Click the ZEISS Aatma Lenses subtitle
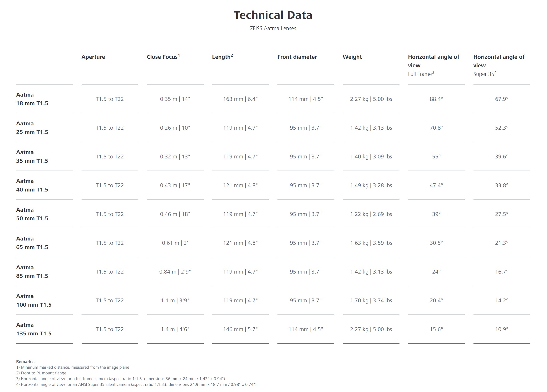Image resolution: width=547 pixels, height=392 pixels. pyautogui.click(x=273, y=29)
